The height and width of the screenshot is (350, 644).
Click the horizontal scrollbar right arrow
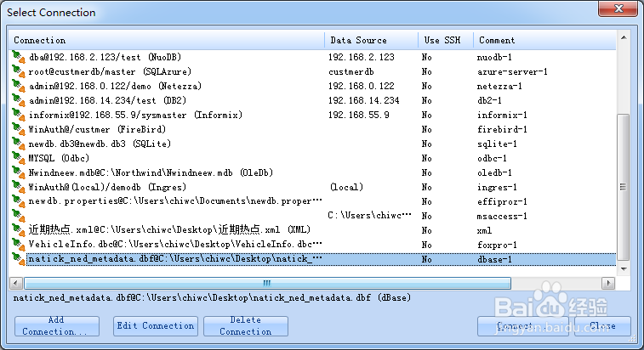click(608, 283)
